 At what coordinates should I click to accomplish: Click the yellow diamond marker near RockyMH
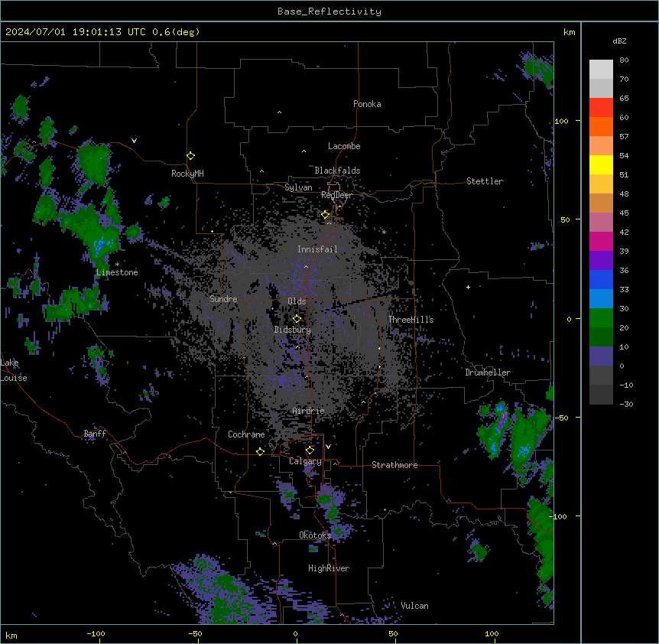point(190,155)
